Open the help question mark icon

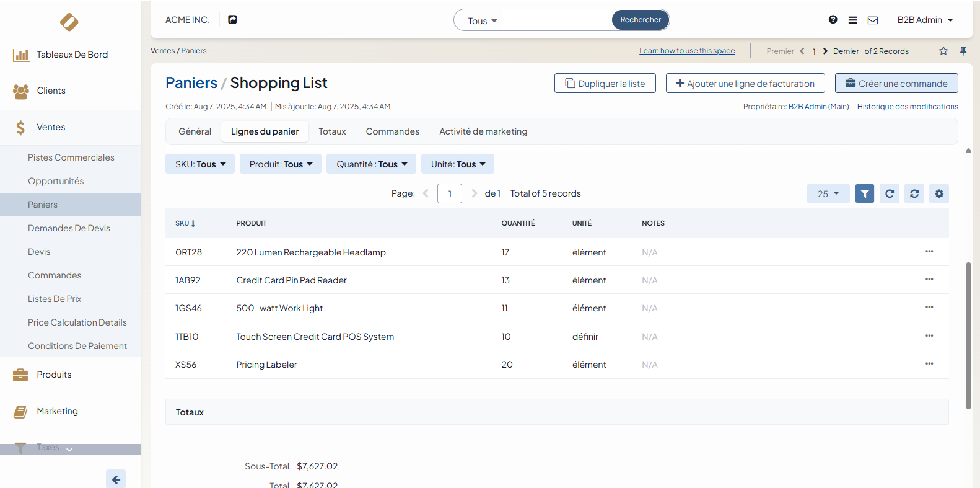pos(833,20)
